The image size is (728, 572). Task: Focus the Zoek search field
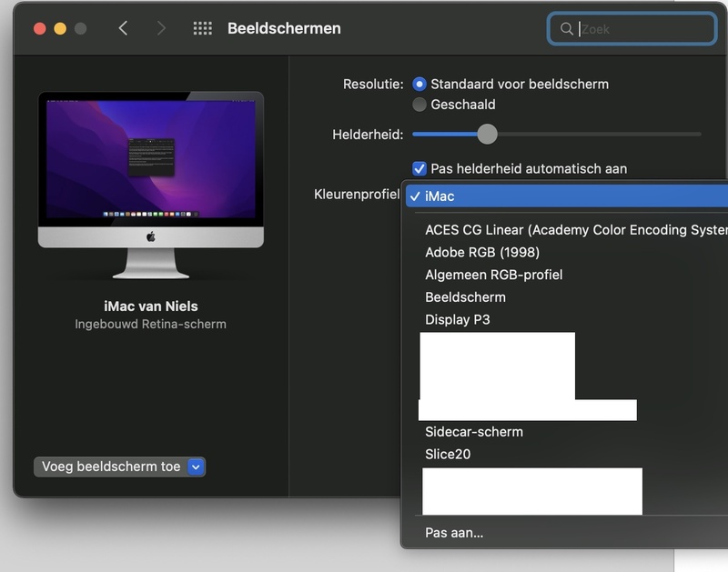[x=632, y=29]
